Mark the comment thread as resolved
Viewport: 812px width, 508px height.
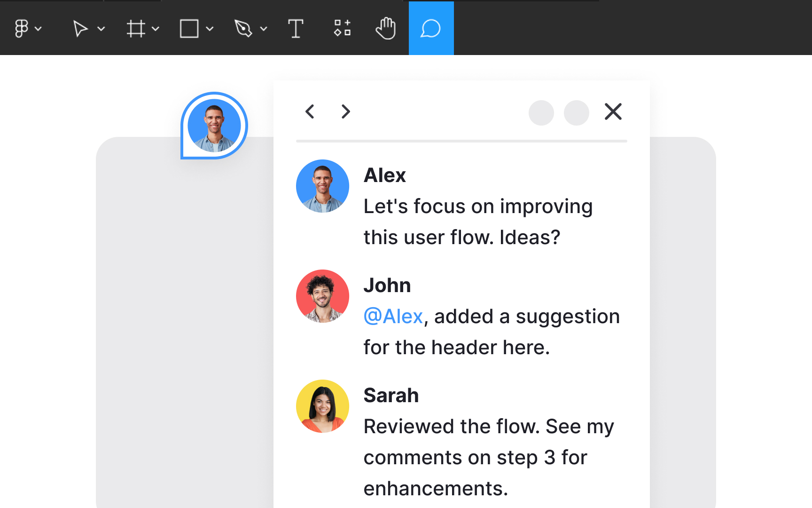[541, 113]
